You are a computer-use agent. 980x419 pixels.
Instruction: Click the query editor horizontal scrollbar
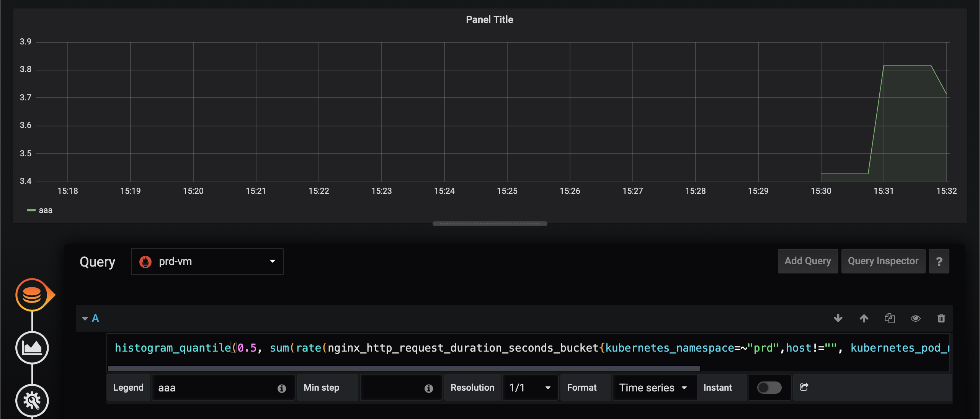(403, 368)
